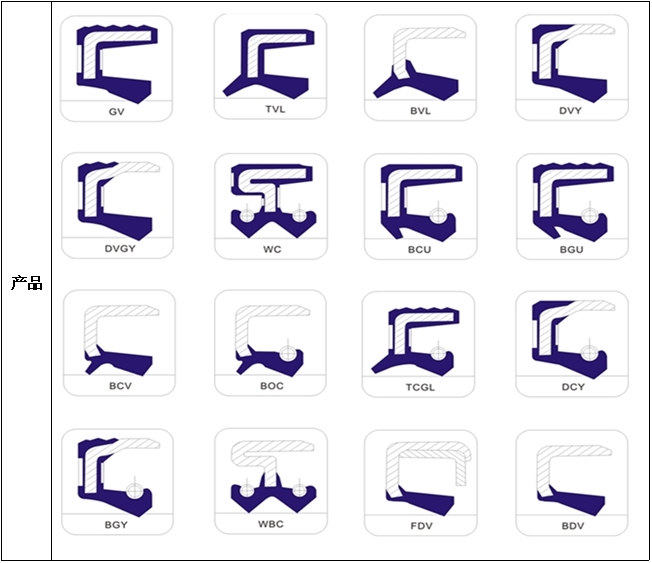Select the FDV seal diagram

click(421, 483)
